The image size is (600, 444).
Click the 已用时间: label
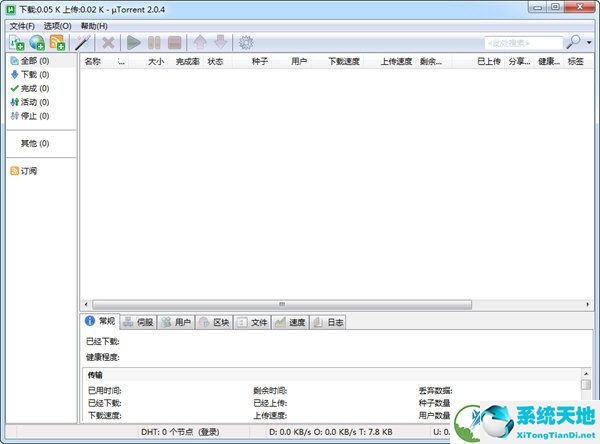[105, 391]
